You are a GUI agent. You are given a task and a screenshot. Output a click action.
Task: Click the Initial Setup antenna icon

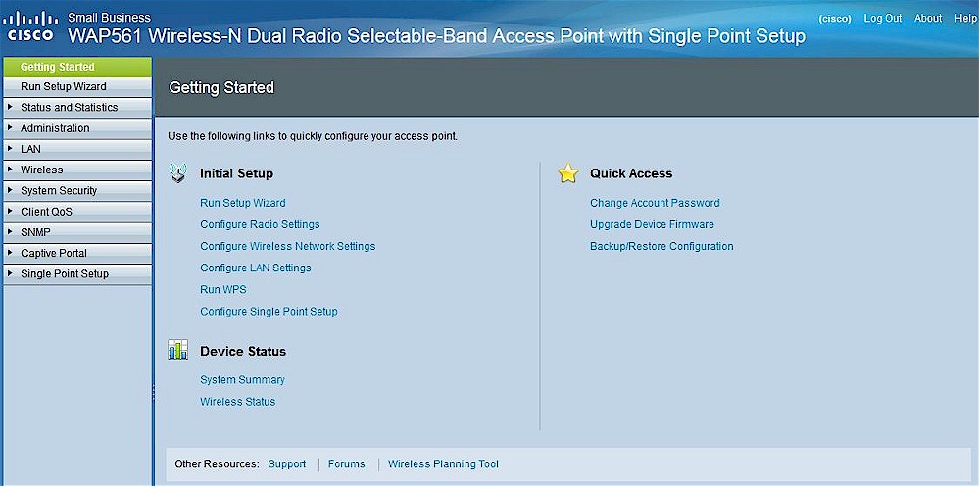(x=178, y=173)
